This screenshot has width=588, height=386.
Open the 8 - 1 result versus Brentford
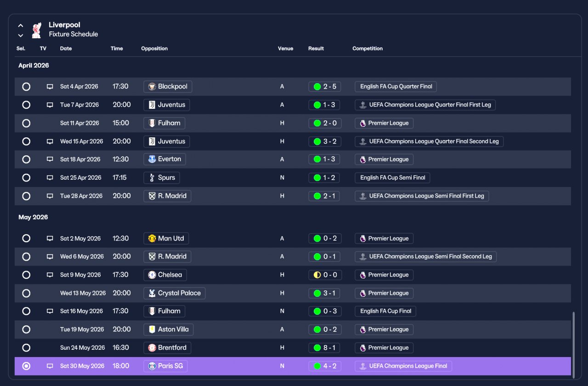[324, 348]
